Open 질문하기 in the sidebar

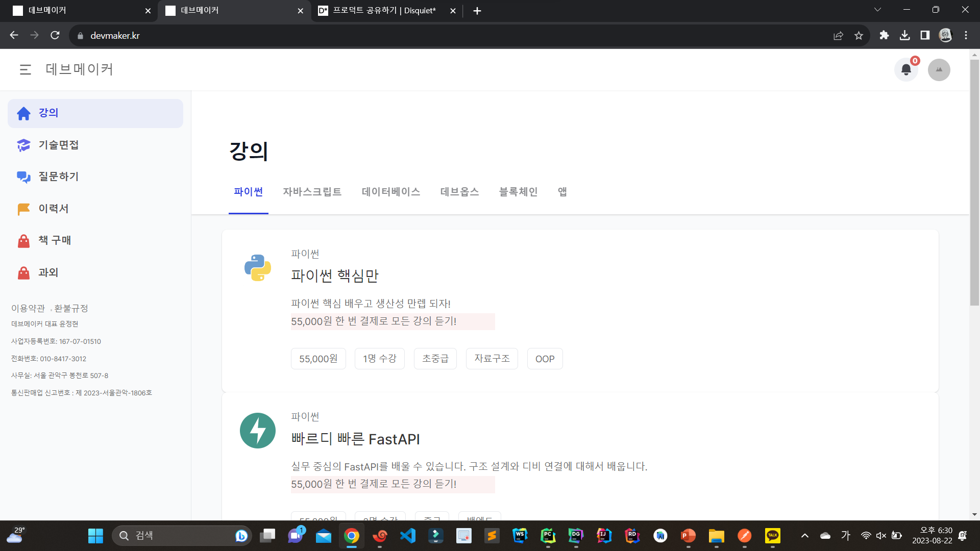tap(95, 177)
